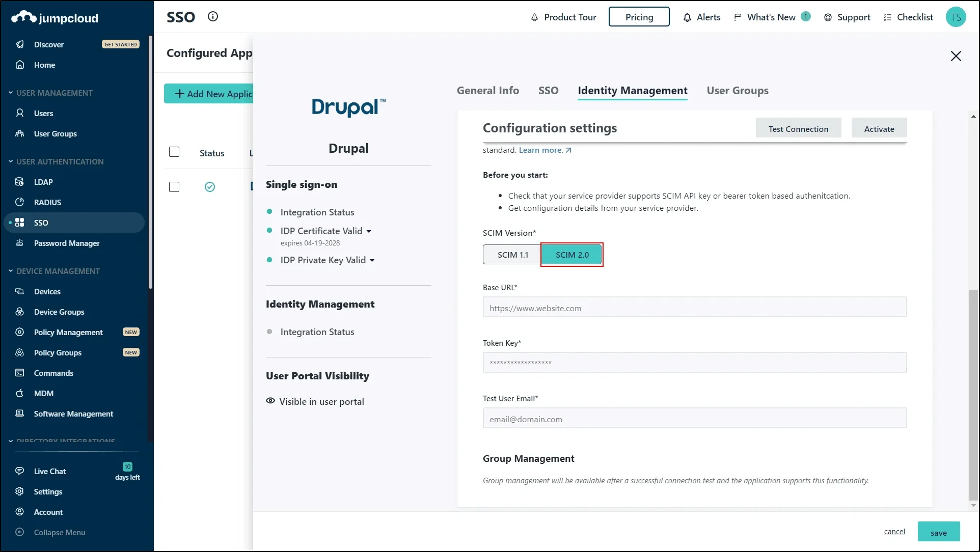This screenshot has height=552, width=980.
Task: Tick the checkbox in the Drupal application row
Action: point(174,187)
